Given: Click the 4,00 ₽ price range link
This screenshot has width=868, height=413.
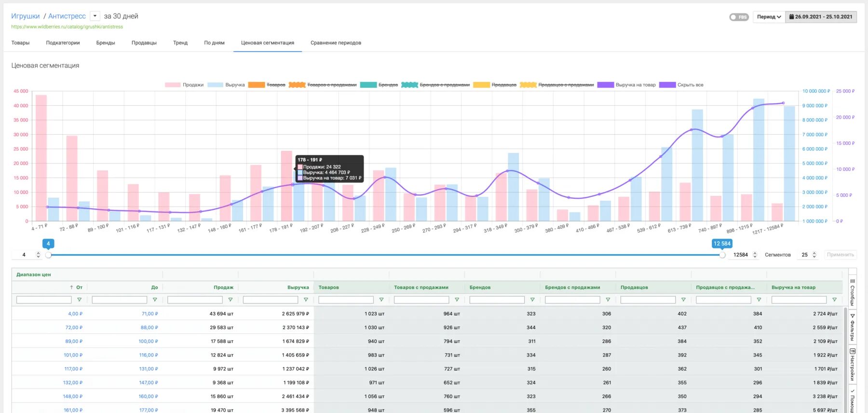Looking at the screenshot, I should point(75,314).
